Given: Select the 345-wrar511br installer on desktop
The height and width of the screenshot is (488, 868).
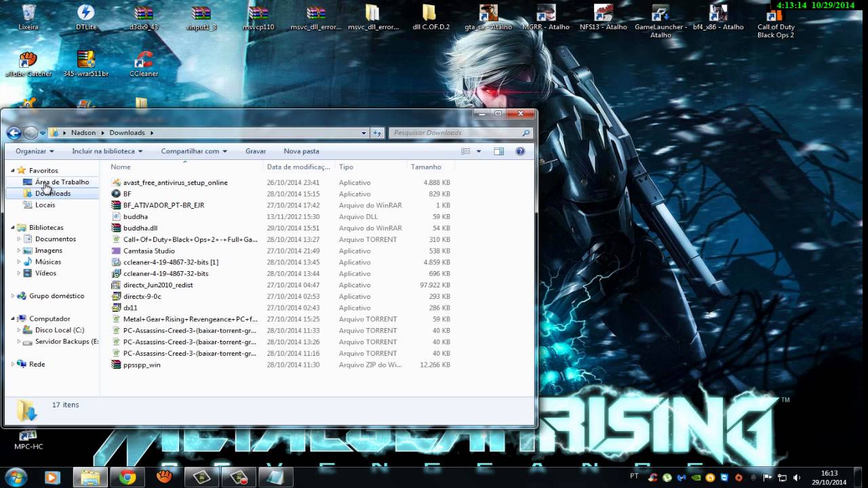Looking at the screenshot, I should click(85, 64).
